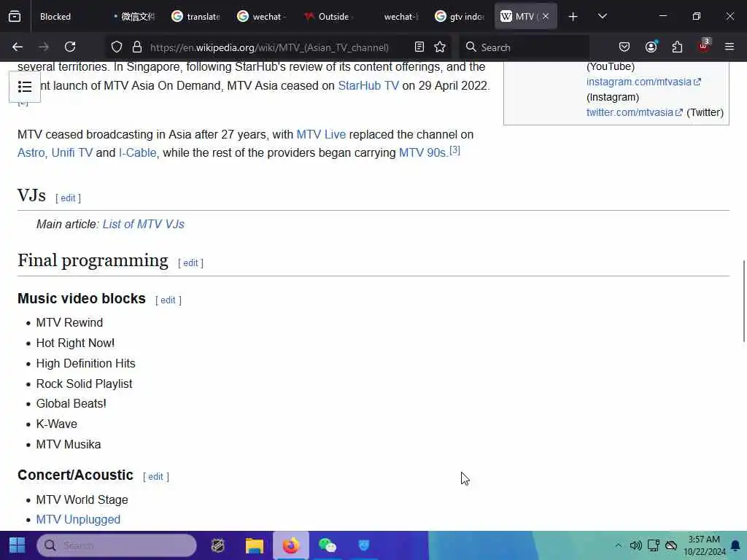This screenshot has height=560, width=747.
Task: Open a new browser tab
Action: pos(573,17)
